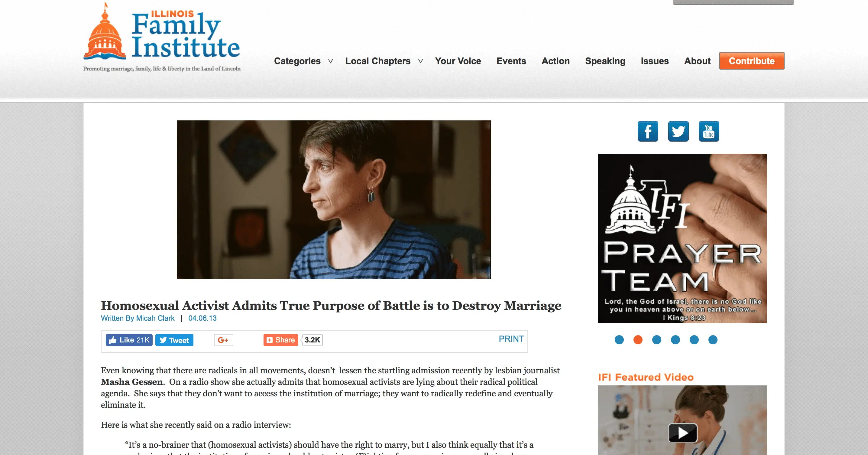Select the first carousel dot
868x455 pixels.
point(619,340)
